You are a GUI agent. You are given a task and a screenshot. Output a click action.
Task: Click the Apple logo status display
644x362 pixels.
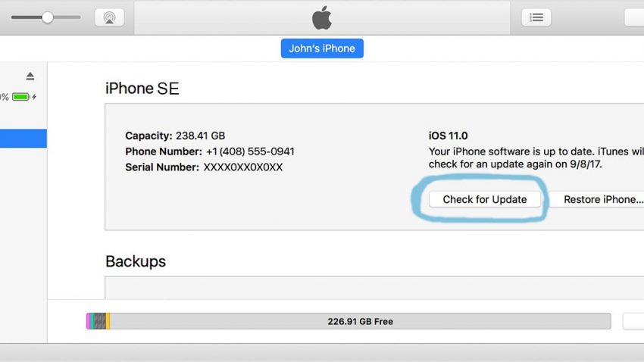322,17
